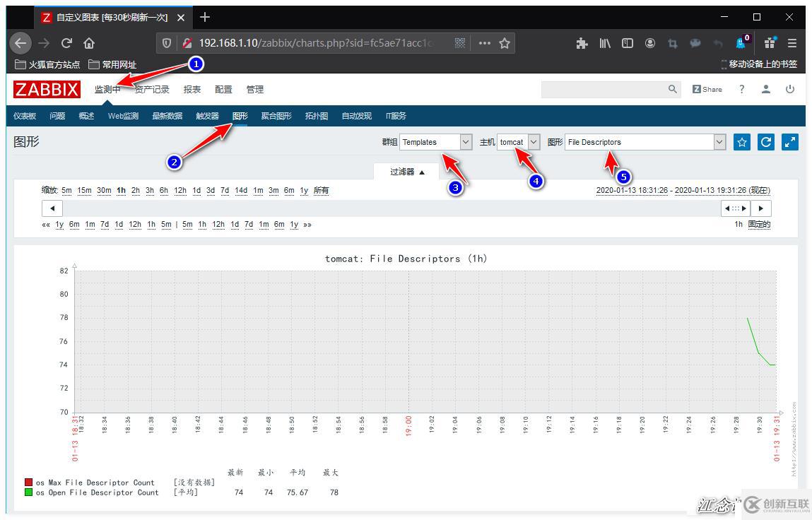Switch to the 聚合图形 submenu tab
Image resolution: width=812 pixels, height=520 pixels.
coord(276,115)
